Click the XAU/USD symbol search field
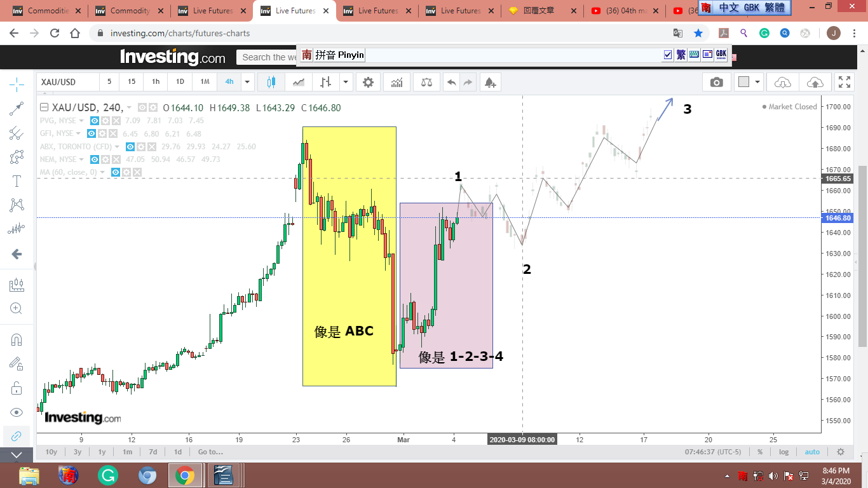The height and width of the screenshot is (488, 868). 67,82
